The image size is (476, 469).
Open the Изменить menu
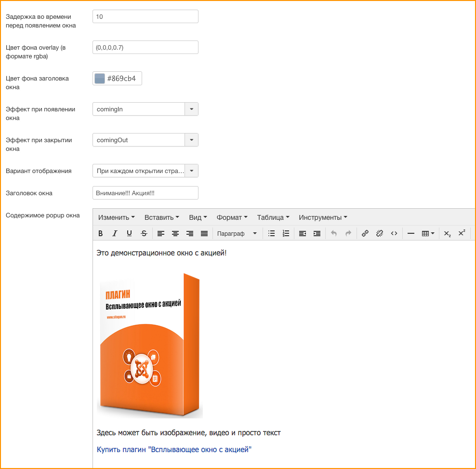(116, 217)
